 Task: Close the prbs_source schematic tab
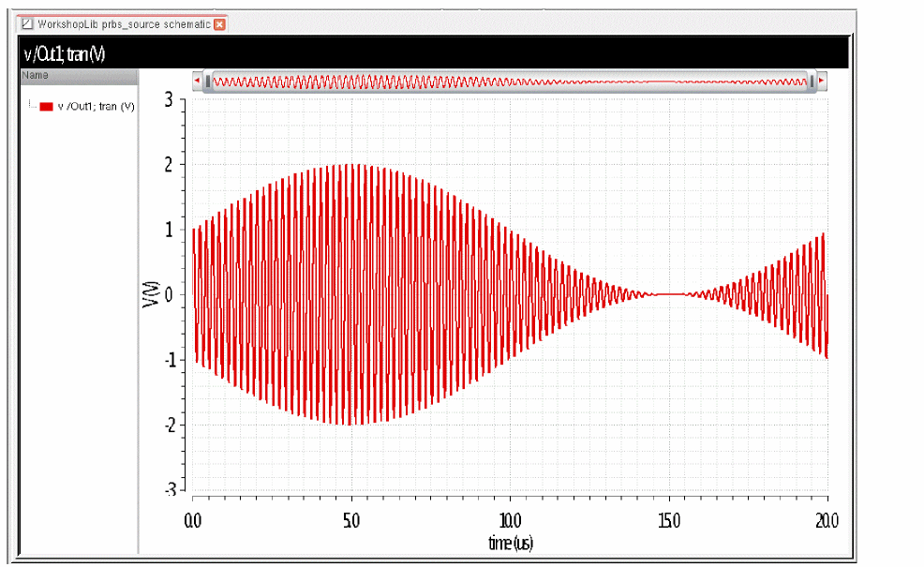coord(219,24)
